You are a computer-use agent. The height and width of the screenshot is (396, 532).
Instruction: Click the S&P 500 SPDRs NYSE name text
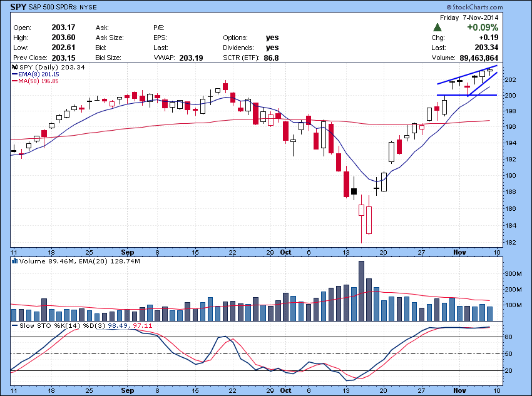(63, 7)
